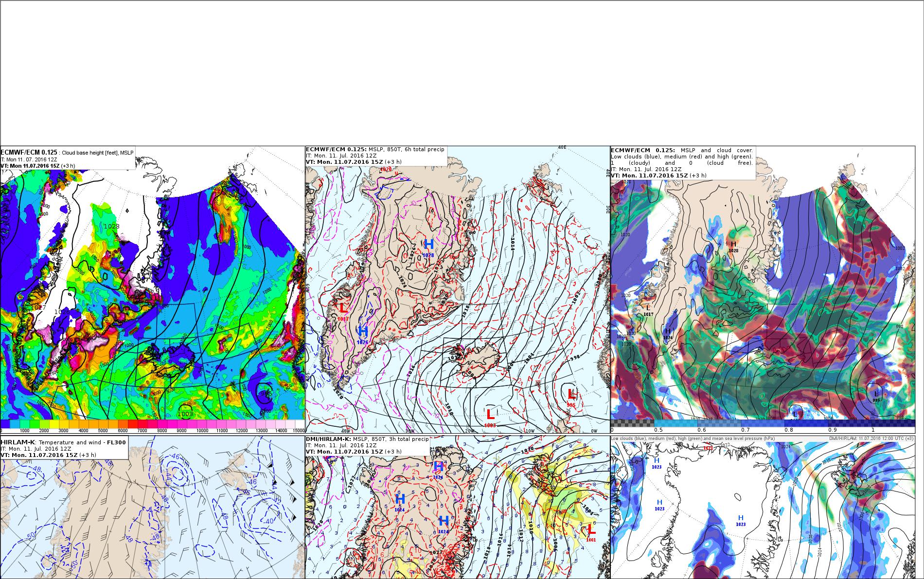This screenshot has height=579, width=924.
Task: Click the '1003' pressure label on cloud base map
Action: click(x=185, y=414)
